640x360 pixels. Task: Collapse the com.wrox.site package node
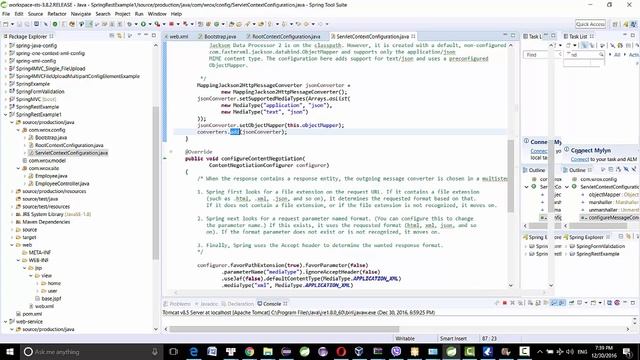pos(18,168)
